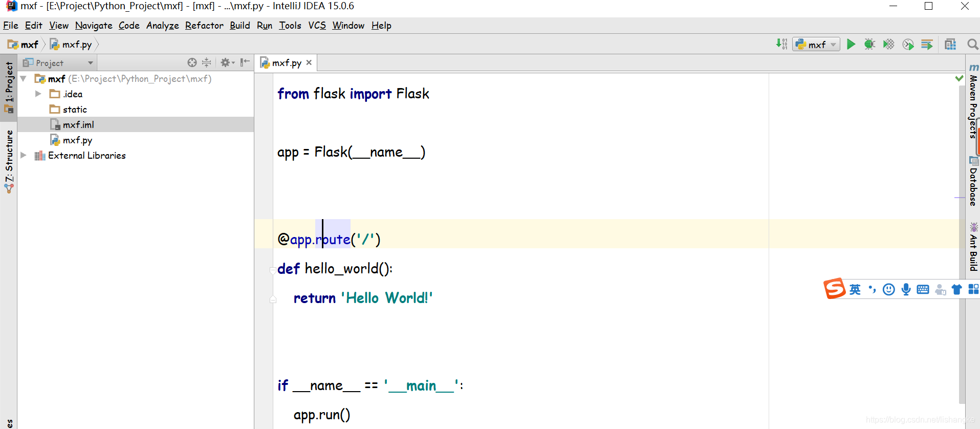The height and width of the screenshot is (429, 980).
Task: Toggle Sogou voice input microphone
Action: (906, 290)
